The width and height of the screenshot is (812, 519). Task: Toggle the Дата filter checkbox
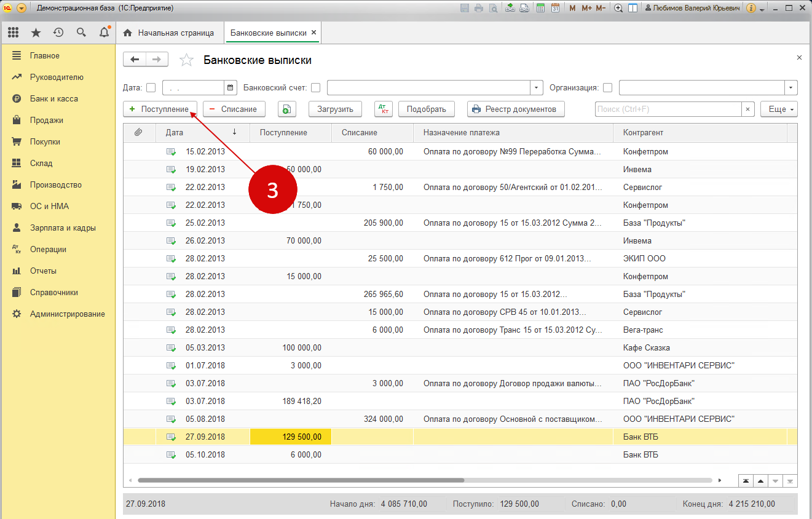pyautogui.click(x=151, y=88)
